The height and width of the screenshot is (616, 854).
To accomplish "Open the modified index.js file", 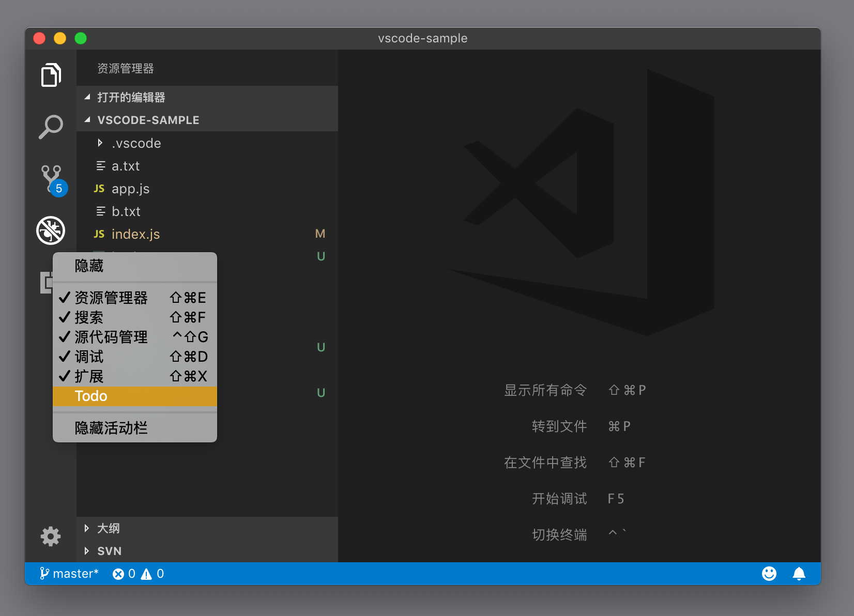I will point(207,234).
